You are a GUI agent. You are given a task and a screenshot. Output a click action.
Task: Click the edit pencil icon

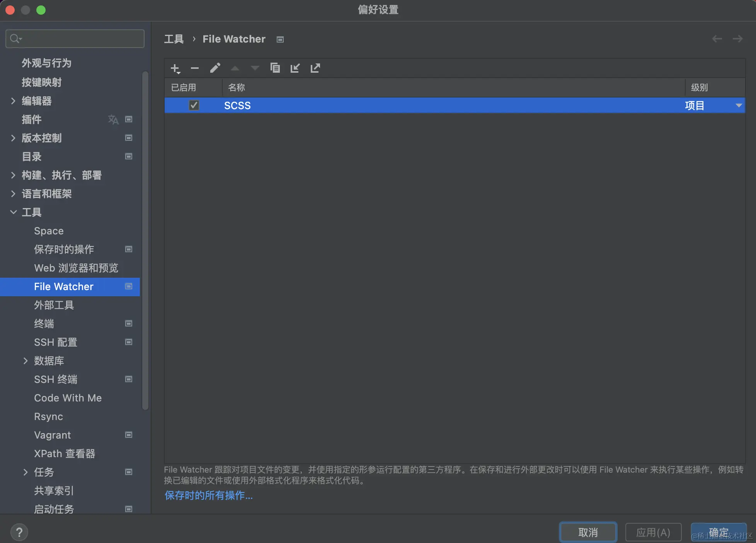point(215,68)
